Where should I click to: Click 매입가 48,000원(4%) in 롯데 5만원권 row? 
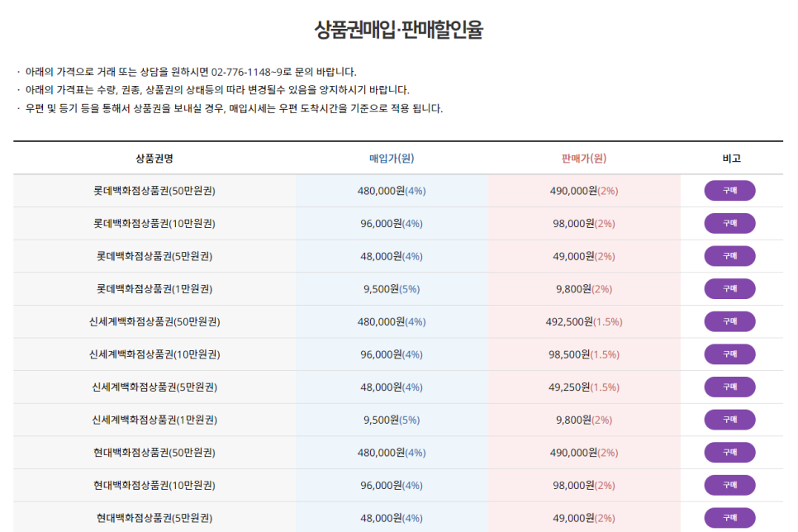392,256
